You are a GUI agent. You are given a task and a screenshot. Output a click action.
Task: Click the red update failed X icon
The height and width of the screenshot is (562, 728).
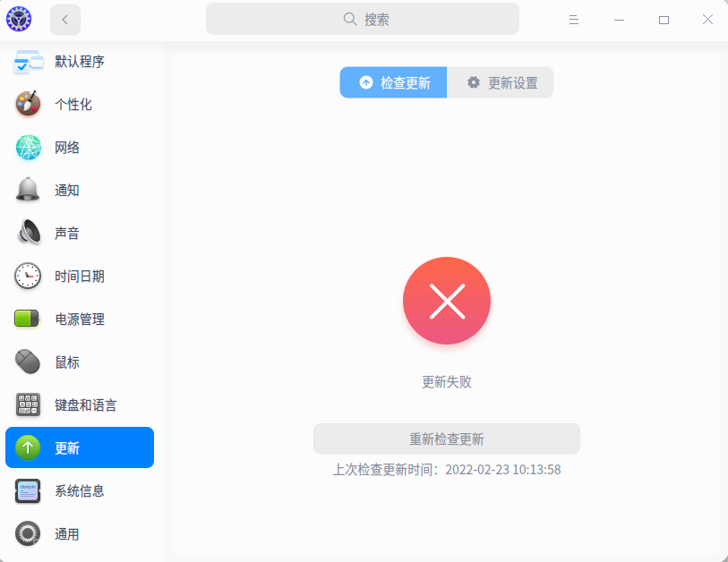[x=447, y=301]
